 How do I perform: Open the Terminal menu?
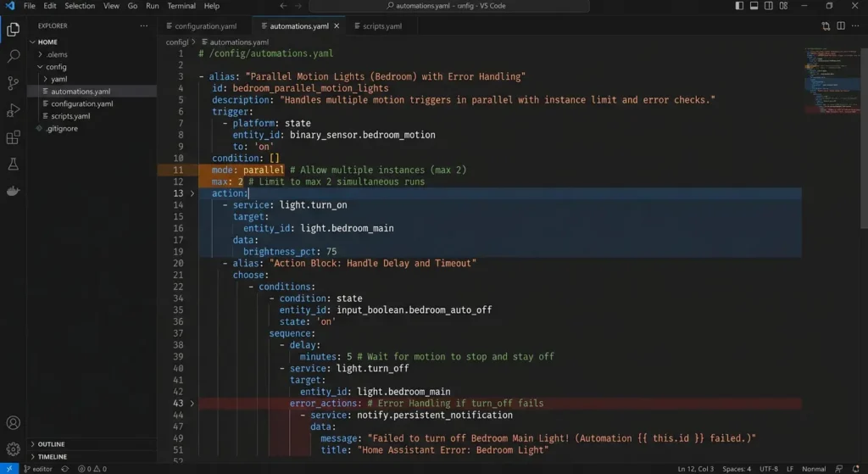181,6
